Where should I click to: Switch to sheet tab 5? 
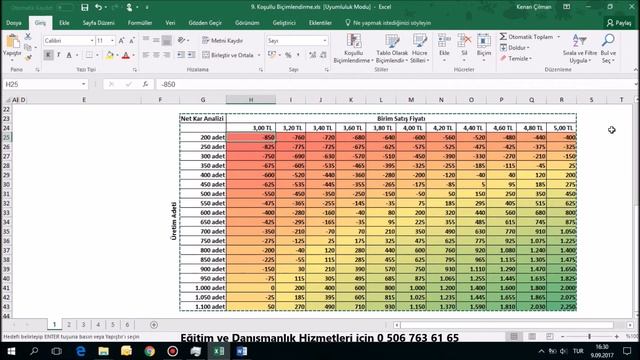click(x=113, y=324)
